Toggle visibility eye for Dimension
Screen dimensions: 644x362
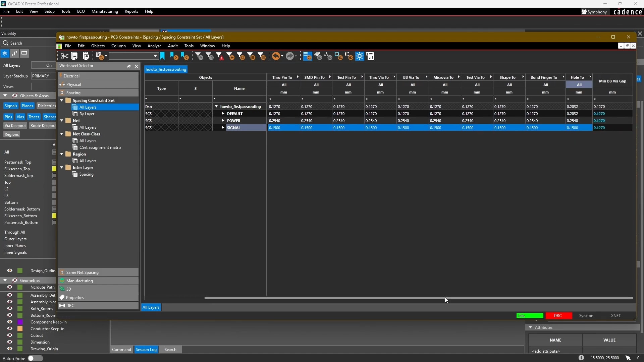(10, 342)
